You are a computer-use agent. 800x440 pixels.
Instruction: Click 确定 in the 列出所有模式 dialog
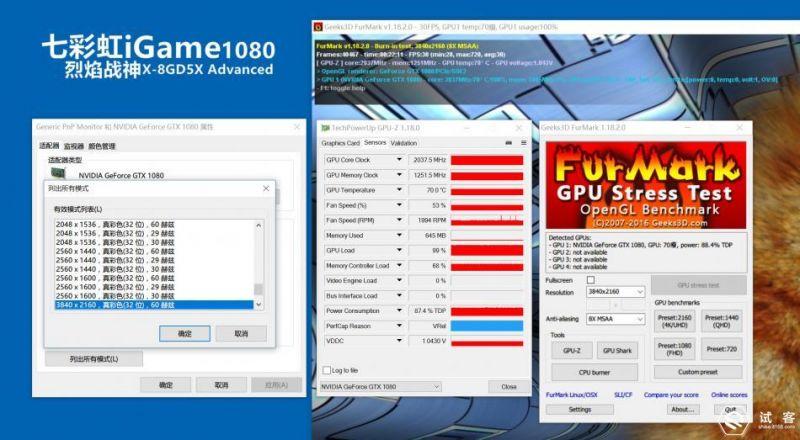pos(185,334)
